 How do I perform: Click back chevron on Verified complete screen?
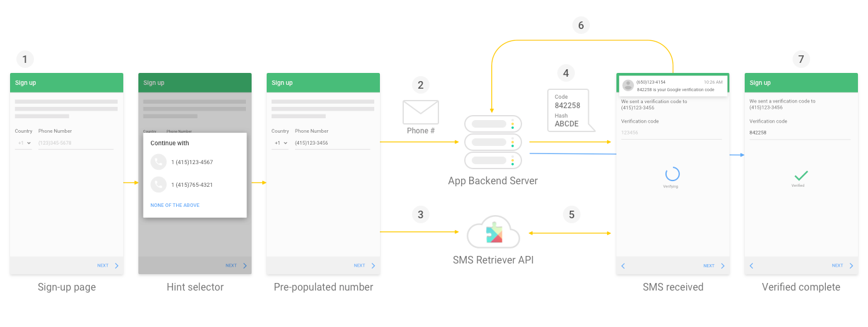click(752, 266)
